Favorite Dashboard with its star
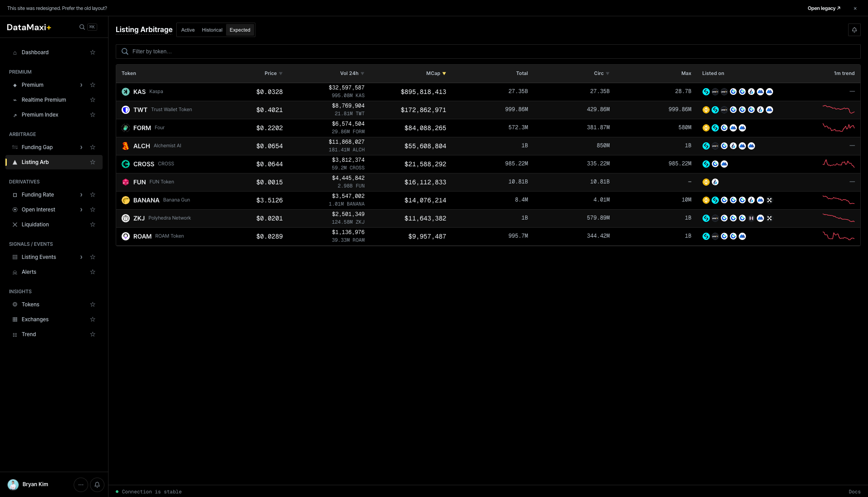Screen dimensions: 868x497 (x=93, y=52)
